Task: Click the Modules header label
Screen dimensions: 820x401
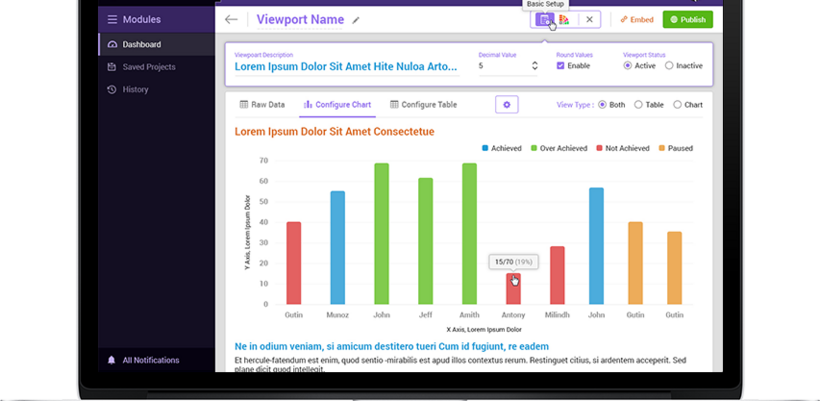Action: tap(142, 20)
